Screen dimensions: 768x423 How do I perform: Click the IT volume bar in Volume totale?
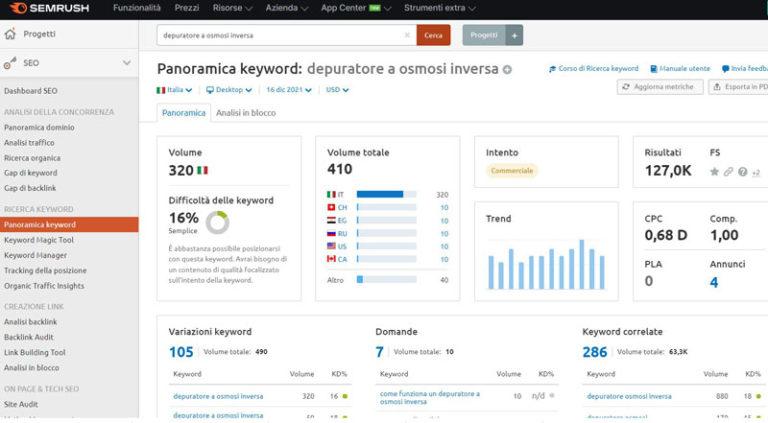386,194
